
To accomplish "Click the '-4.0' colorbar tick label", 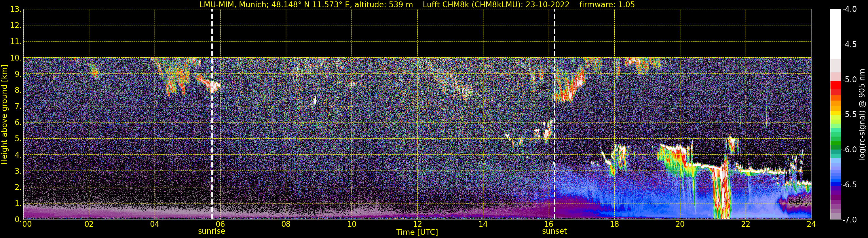I will tap(849, 9).
